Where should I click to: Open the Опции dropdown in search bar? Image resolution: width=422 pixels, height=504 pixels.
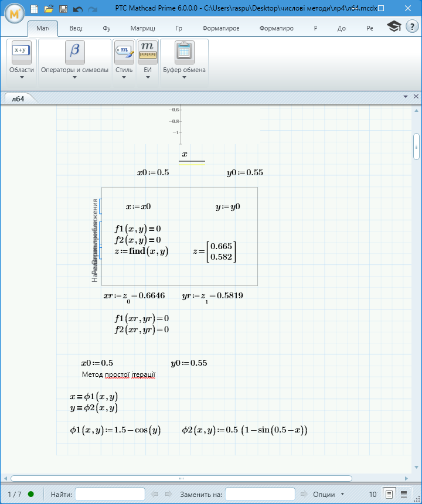tap(342, 494)
